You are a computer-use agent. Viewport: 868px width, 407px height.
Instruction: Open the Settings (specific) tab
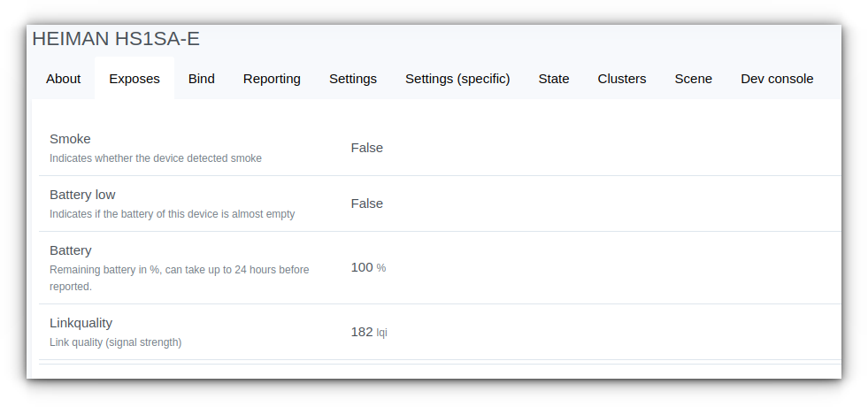[457, 79]
